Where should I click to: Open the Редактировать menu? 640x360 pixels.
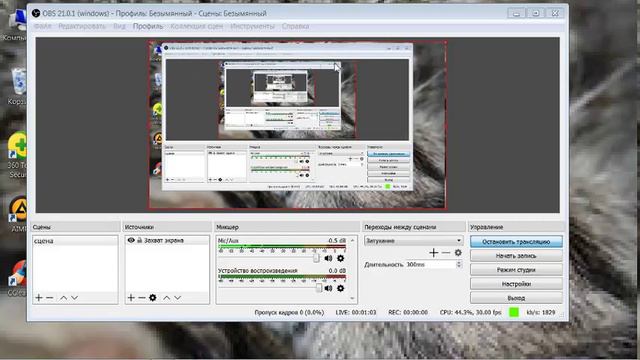pos(82,26)
